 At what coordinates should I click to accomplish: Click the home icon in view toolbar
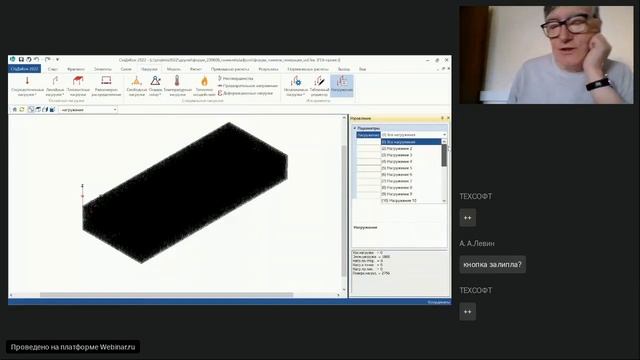[x=15, y=109]
